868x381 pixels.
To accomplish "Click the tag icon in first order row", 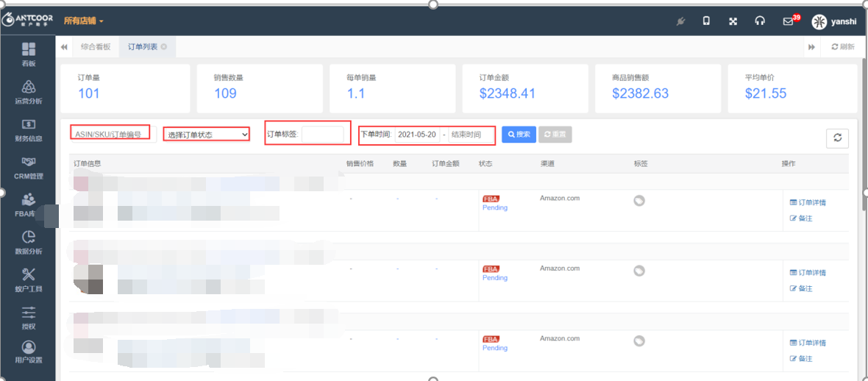I will point(638,201).
